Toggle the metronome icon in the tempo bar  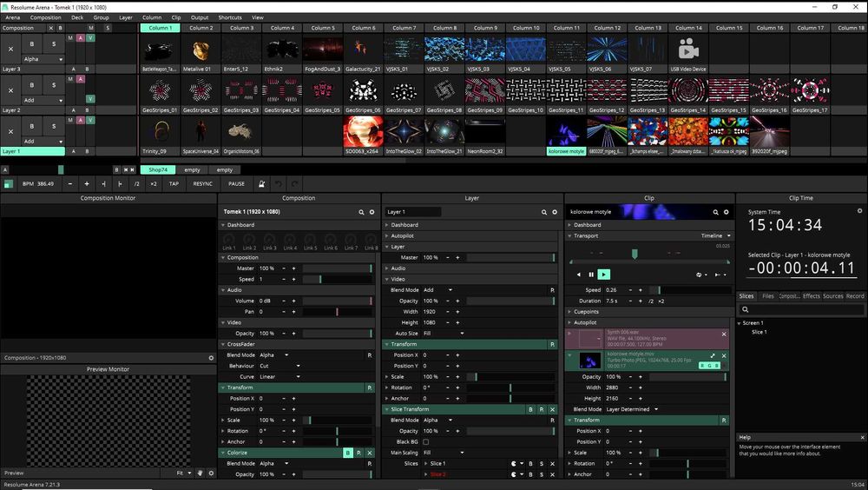(x=261, y=184)
